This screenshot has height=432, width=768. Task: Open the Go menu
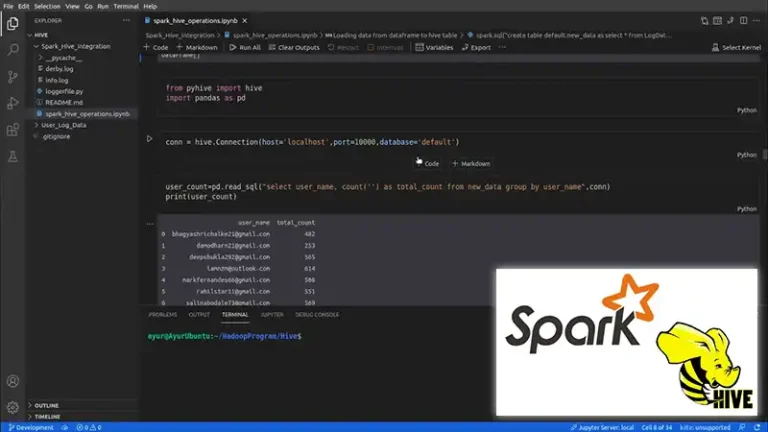point(88,6)
